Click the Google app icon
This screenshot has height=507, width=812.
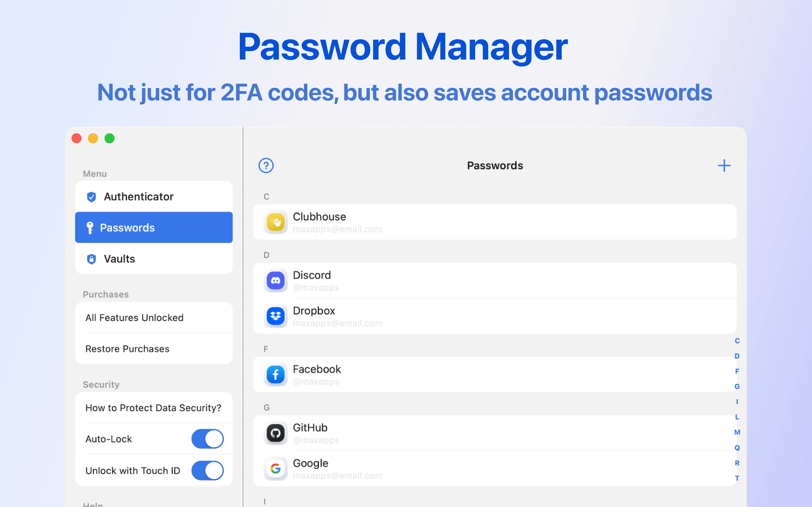(275, 468)
